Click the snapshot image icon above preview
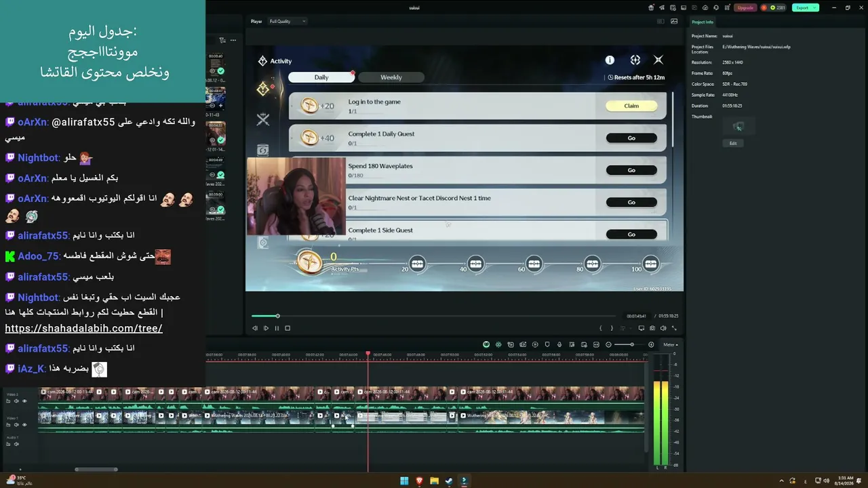This screenshot has width=868, height=488. point(674,21)
